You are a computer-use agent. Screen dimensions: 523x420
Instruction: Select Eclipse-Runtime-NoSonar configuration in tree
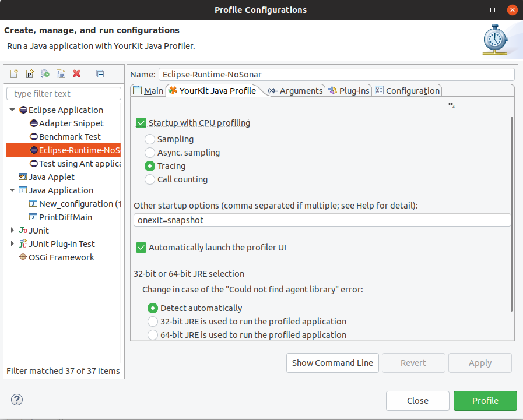pos(64,150)
